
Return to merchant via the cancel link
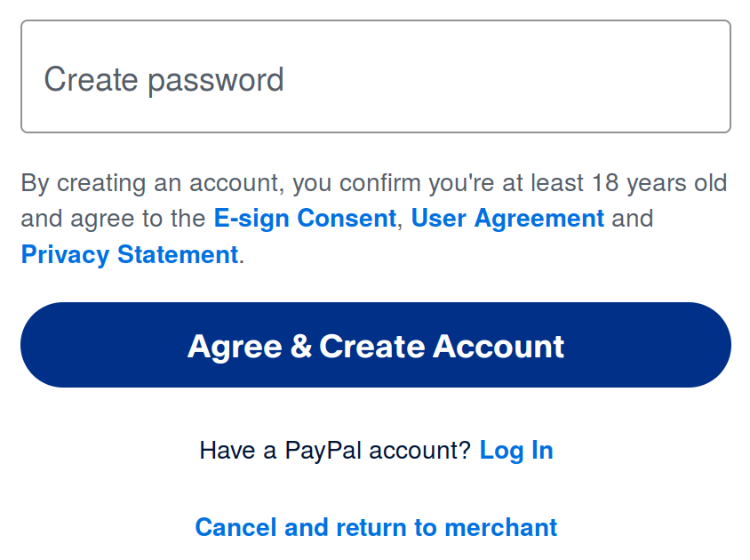point(376,527)
